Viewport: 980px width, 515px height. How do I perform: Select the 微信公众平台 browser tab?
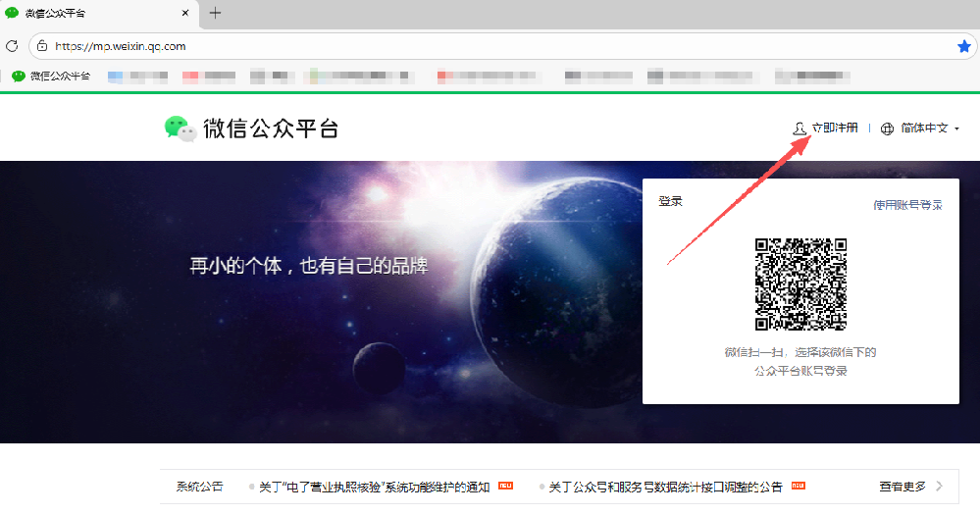click(x=88, y=13)
